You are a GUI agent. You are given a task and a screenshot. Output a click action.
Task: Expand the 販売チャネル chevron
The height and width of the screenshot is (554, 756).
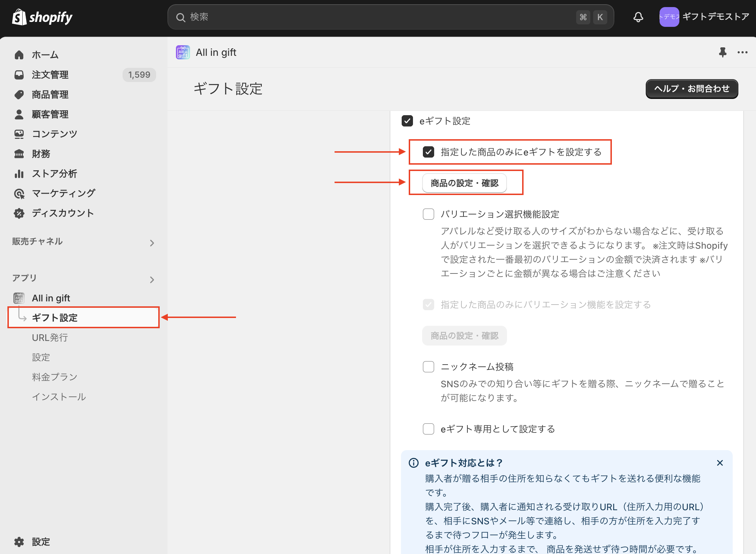[x=152, y=243]
